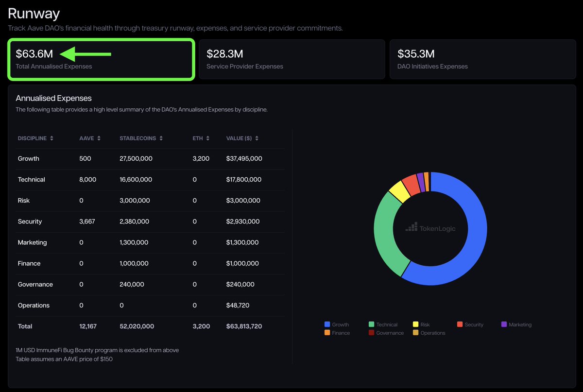Viewport: 583px width, 392px height.
Task: Sort table by AAVE column sort icon
Action: click(x=99, y=138)
